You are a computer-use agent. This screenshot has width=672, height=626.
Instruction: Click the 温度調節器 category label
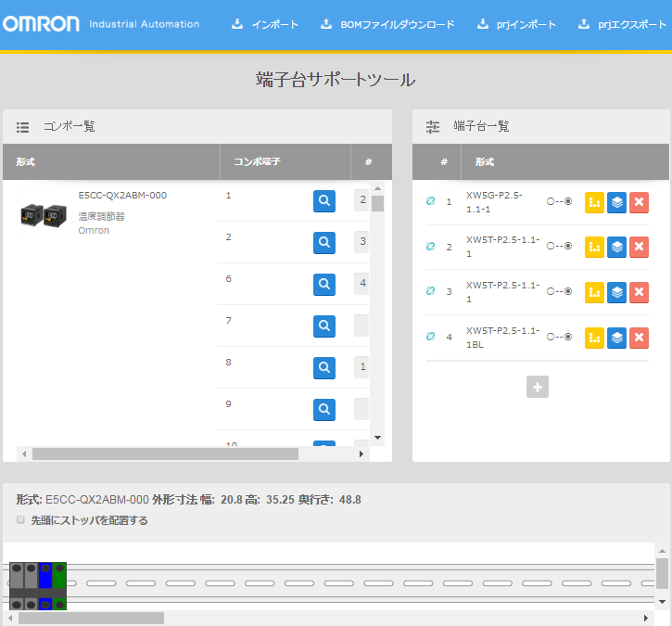pyautogui.click(x=101, y=216)
